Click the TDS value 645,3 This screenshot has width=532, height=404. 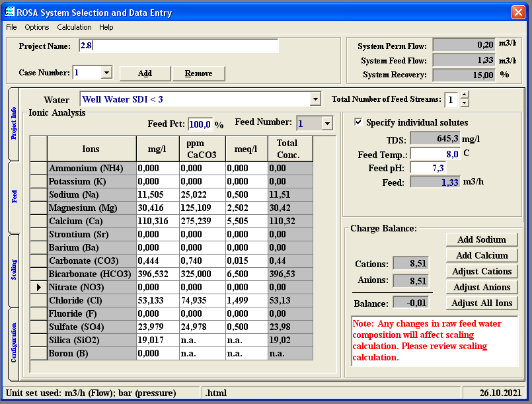[x=435, y=138]
